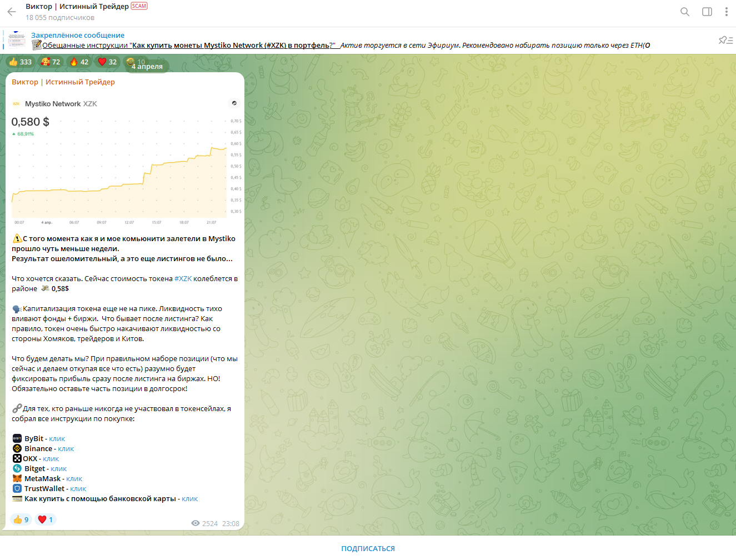Click the channel title Виктор | Истинный Трейдер
The height and width of the screenshot is (560, 736).
77,7
